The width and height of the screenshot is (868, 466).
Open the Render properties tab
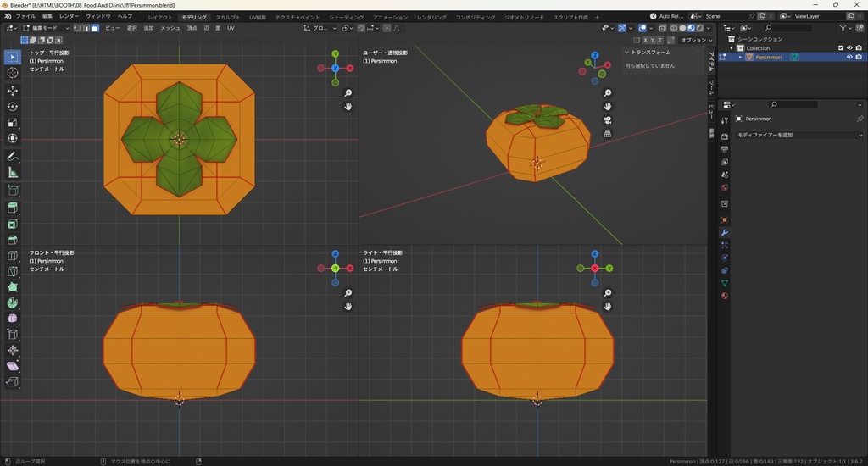pos(725,136)
